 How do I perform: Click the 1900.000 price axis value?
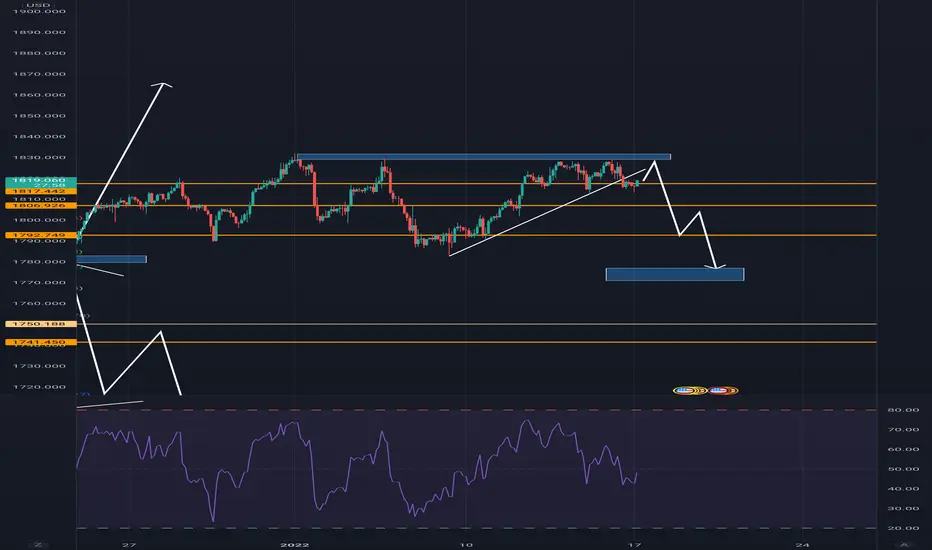point(39,12)
